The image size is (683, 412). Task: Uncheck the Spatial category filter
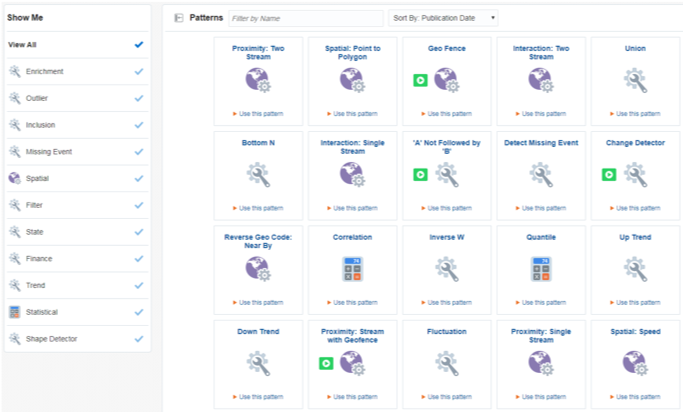[138, 179]
